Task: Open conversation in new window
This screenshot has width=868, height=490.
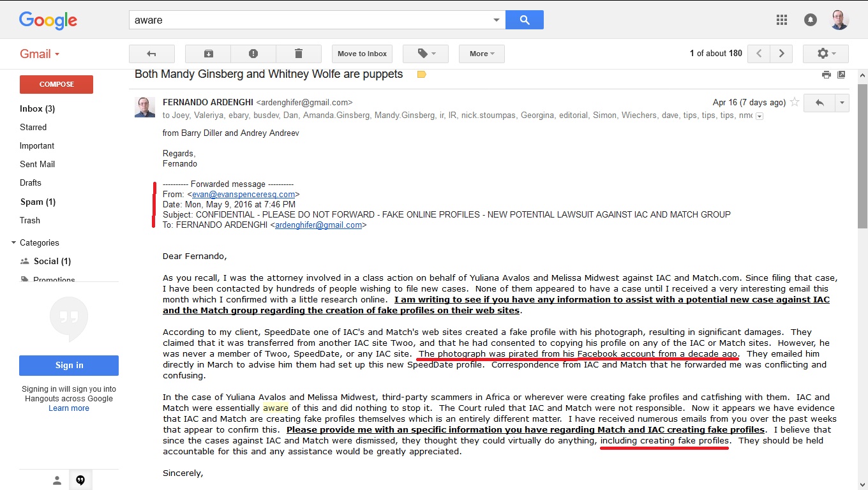Action: pyautogui.click(x=841, y=75)
